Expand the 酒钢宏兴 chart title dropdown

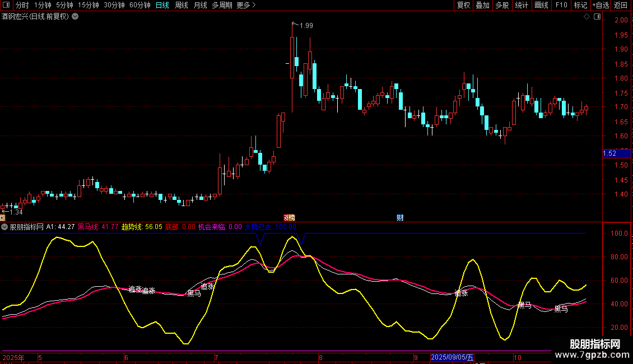point(75,17)
